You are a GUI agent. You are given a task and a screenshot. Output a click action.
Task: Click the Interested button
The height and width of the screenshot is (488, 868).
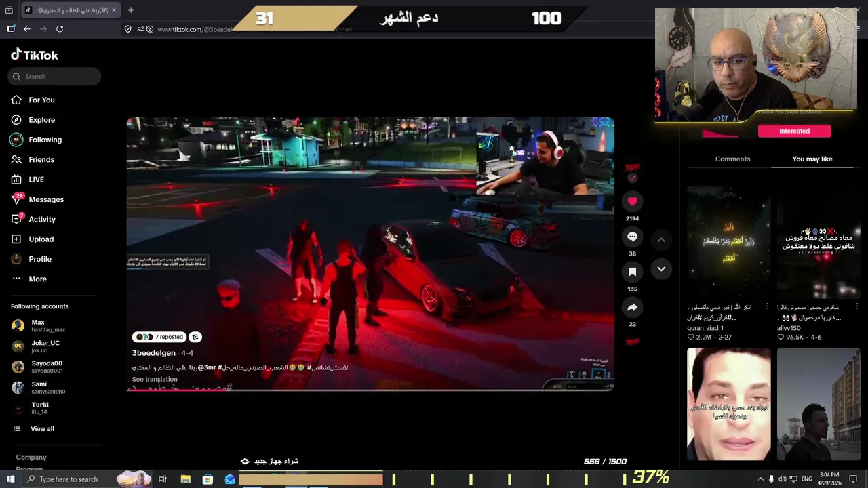click(794, 131)
